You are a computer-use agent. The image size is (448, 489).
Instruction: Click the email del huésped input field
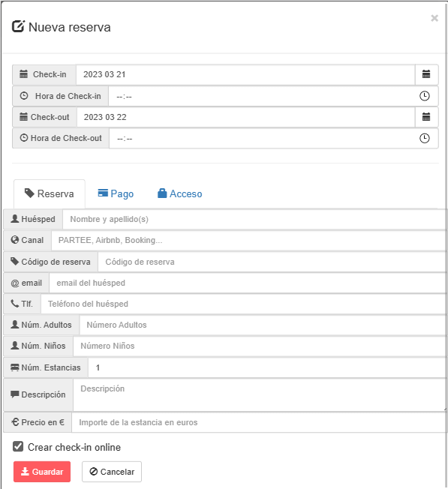[x=248, y=283]
